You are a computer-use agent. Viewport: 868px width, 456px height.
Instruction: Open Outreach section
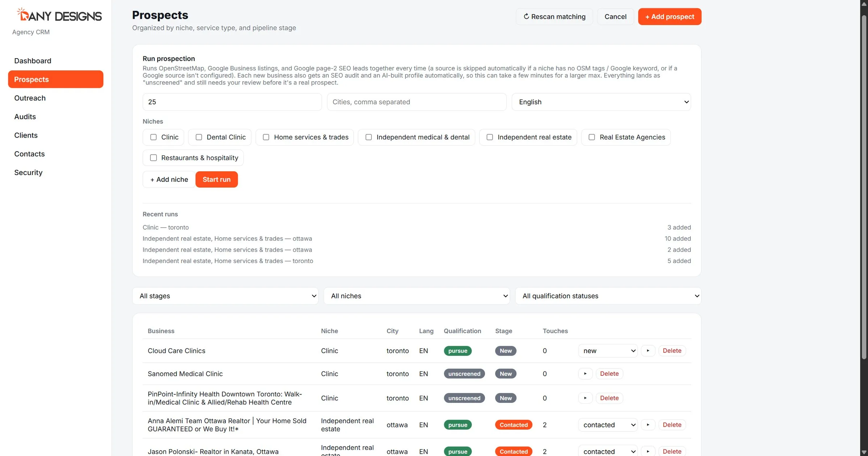pyautogui.click(x=56, y=98)
